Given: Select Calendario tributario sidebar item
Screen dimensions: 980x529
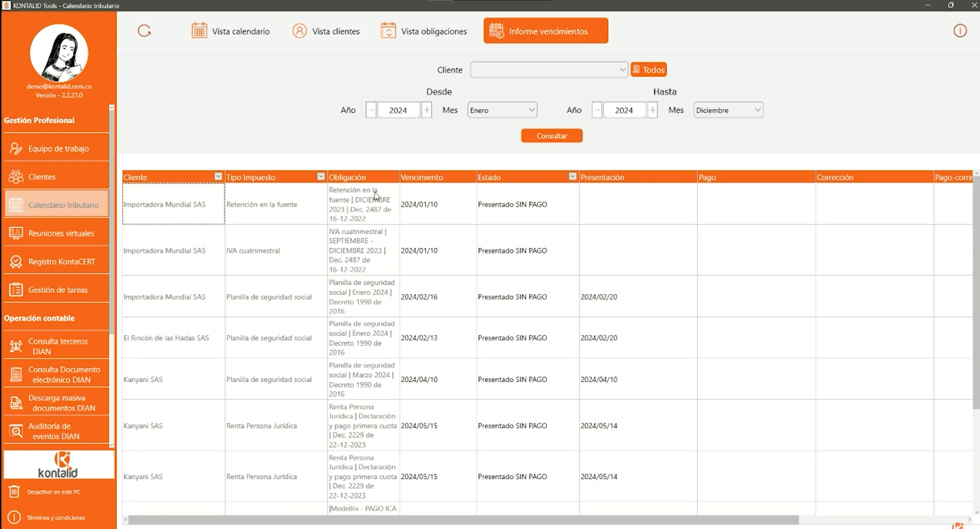Looking at the screenshot, I should (x=56, y=205).
